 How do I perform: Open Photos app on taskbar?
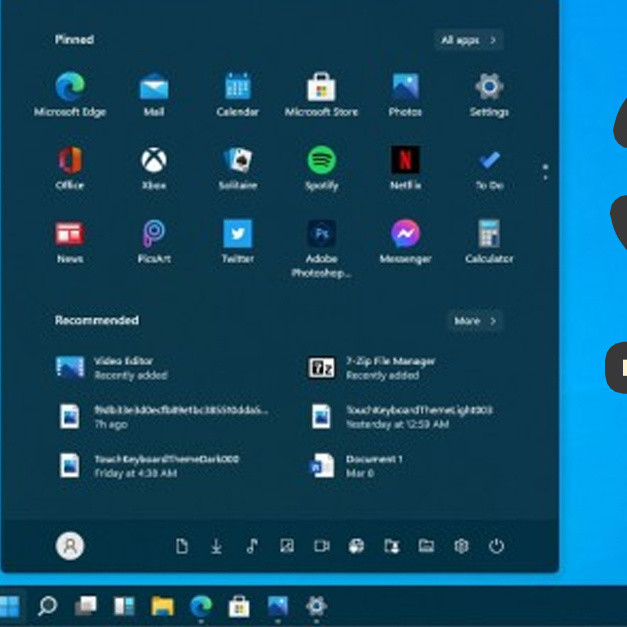(278, 606)
